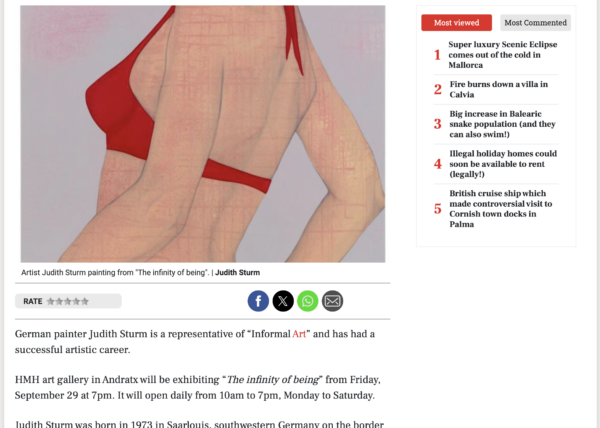600x428 pixels.
Task: Share the article on Facebook
Action: pos(258,301)
